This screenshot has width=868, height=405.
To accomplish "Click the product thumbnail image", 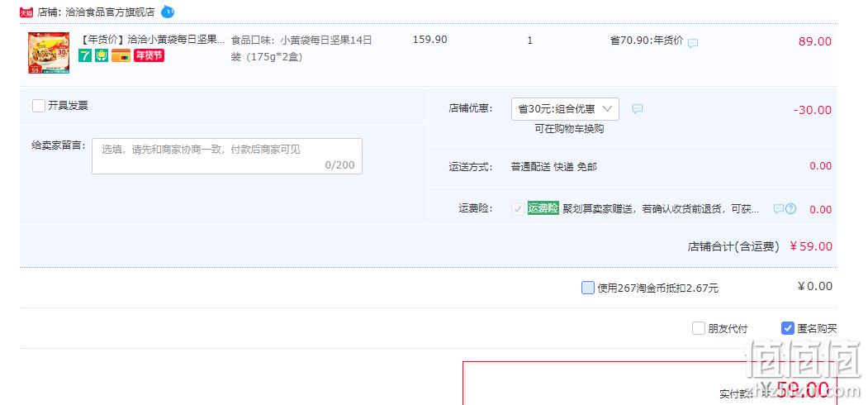I will coord(49,53).
